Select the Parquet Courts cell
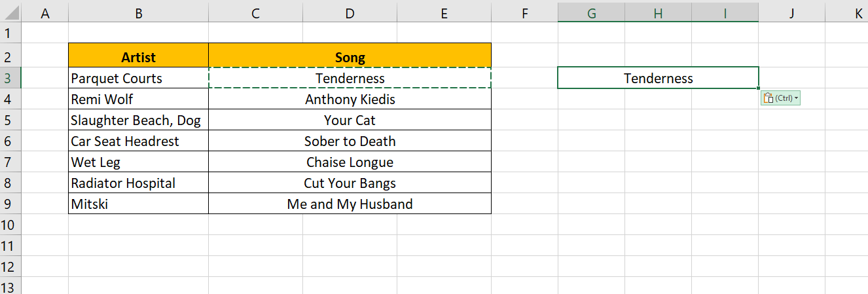The image size is (868, 294). click(138, 79)
